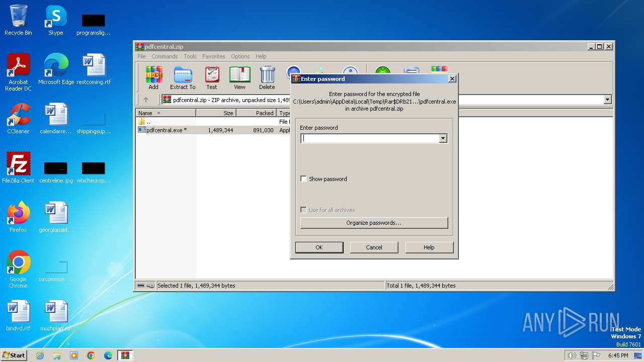Open CCleaner desktop shortcut
This screenshot has height=362, width=644.
(18, 119)
